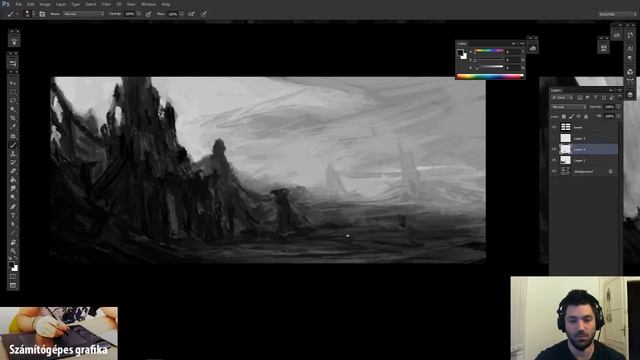Select the Line shape tool
This screenshot has width=640, height=360.
click(13, 233)
